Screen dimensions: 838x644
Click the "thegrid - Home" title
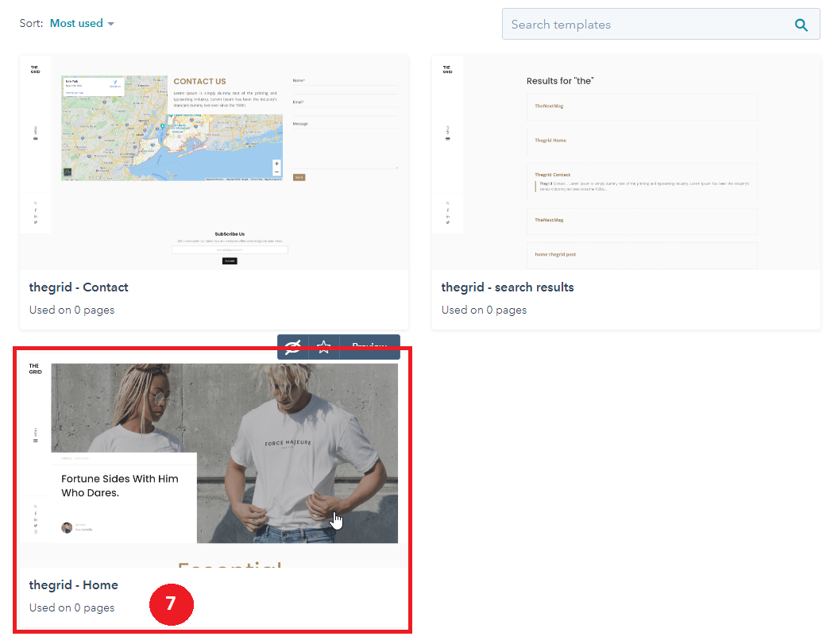pos(74,585)
